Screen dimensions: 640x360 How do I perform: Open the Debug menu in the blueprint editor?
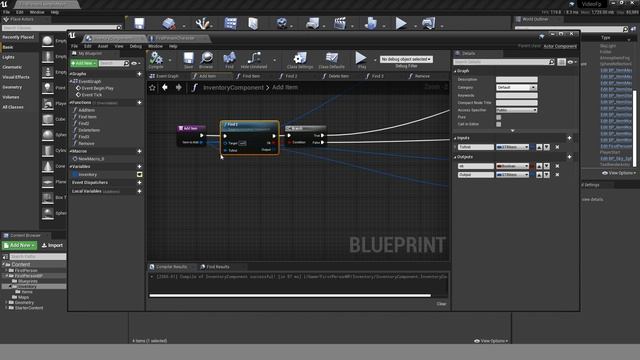click(136, 46)
